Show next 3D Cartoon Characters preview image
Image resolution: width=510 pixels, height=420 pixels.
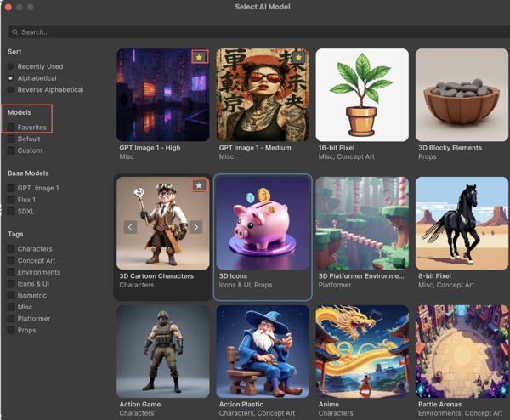click(x=195, y=227)
